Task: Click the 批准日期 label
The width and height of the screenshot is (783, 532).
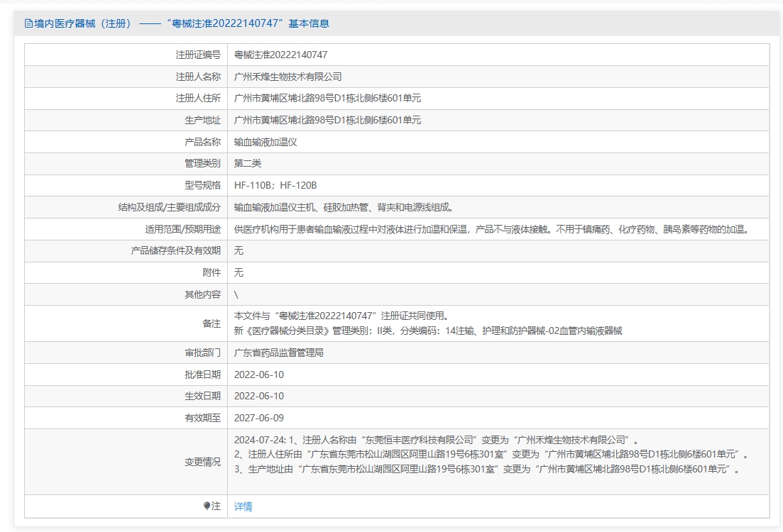Action: pos(203,375)
